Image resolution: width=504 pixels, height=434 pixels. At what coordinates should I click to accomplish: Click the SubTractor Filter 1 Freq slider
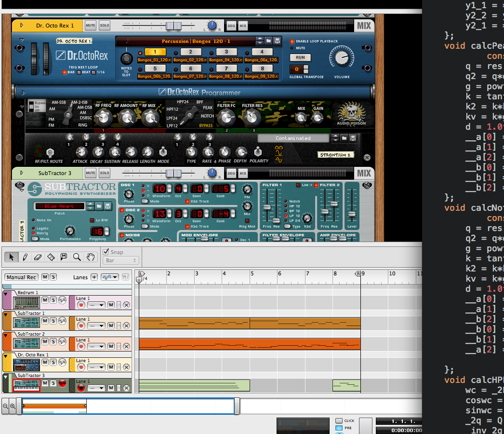267,207
